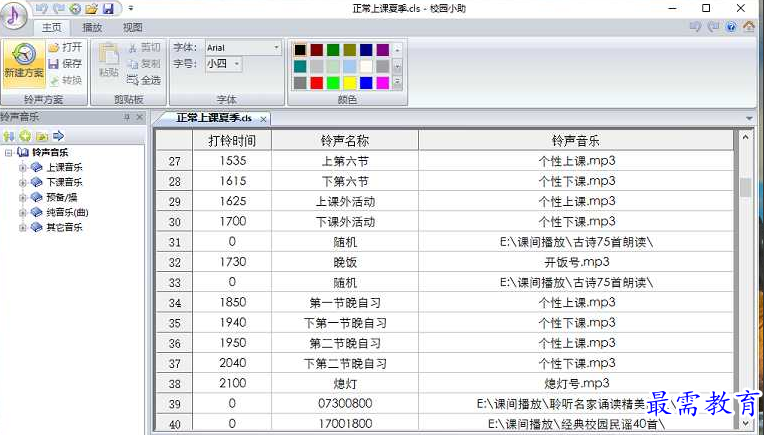Viewport: 768px width, 435px height.
Task: Pin the 铃声音乐 side panel
Action: 127,117
